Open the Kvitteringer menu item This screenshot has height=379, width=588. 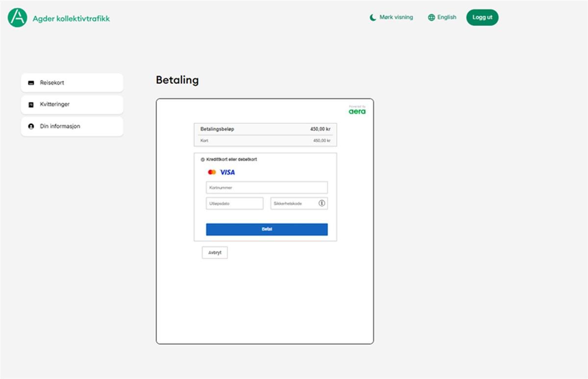(x=72, y=105)
